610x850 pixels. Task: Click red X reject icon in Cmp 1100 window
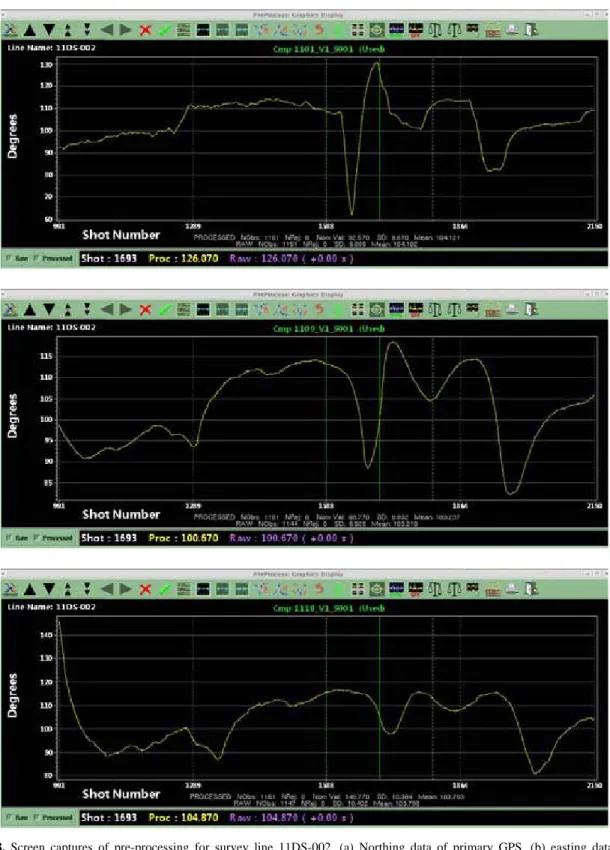pyautogui.click(x=145, y=310)
